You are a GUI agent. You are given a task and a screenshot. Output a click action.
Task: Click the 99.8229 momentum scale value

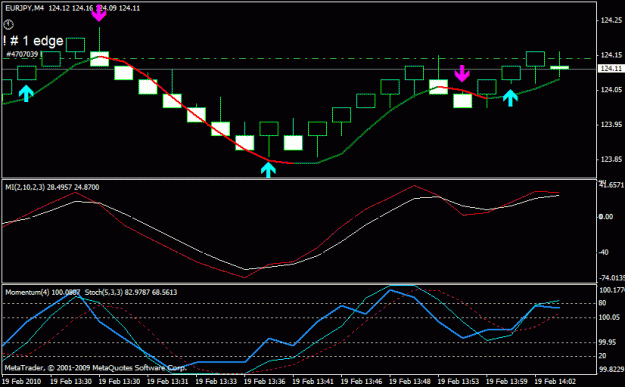pyautogui.click(x=611, y=369)
